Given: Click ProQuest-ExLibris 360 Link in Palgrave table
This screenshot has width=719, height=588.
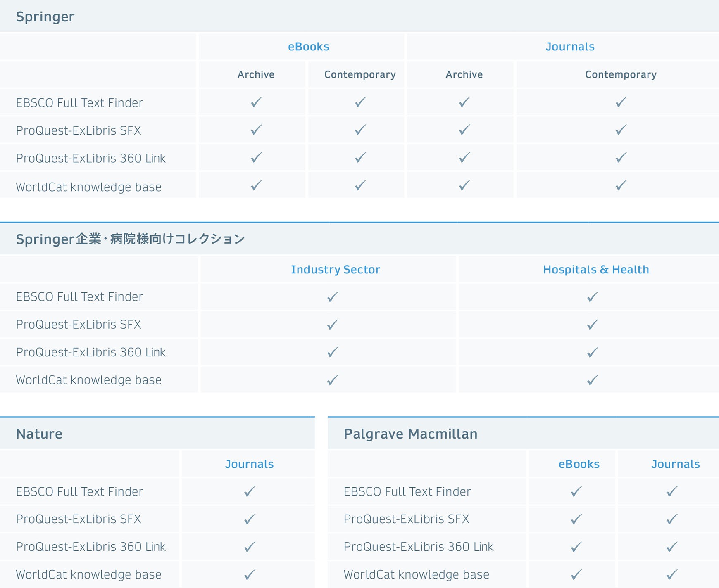Looking at the screenshot, I should 419,547.
